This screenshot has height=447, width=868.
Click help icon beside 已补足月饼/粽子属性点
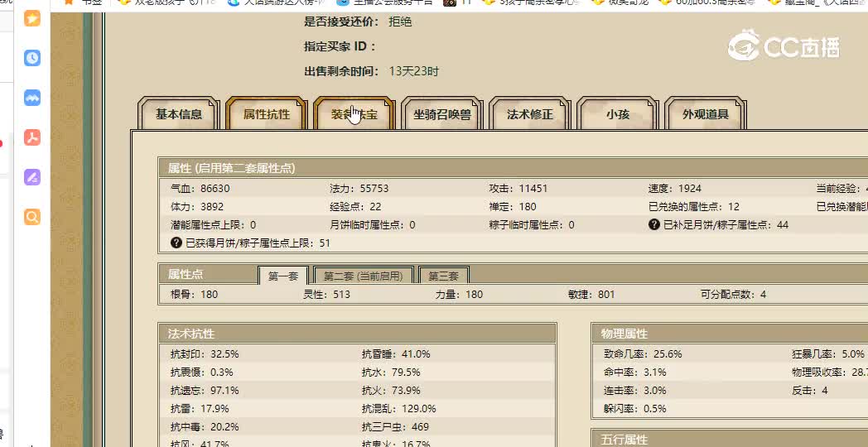(x=653, y=224)
